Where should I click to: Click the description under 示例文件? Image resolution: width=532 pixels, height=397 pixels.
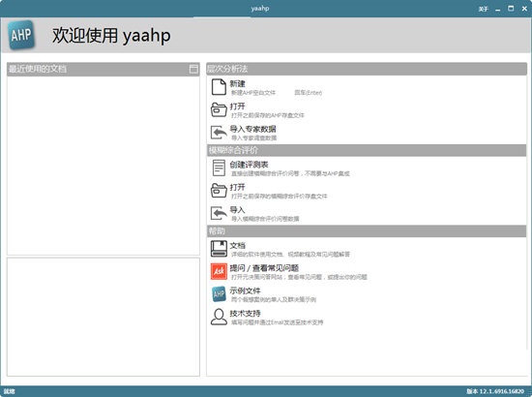(x=274, y=299)
